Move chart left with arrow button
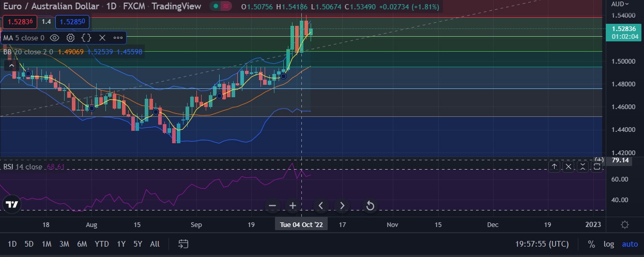644x257 pixels. (x=320, y=206)
